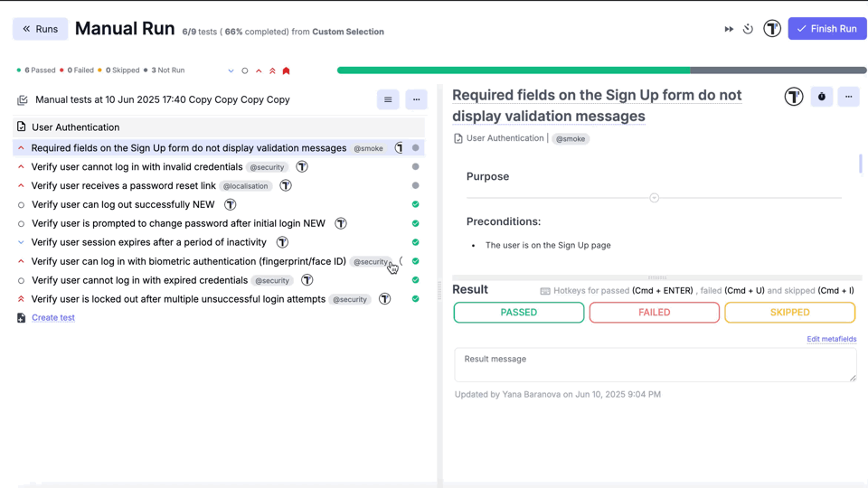This screenshot has height=488, width=868.
Task: Select 'Verify user can log out successfully' test
Action: click(123, 204)
